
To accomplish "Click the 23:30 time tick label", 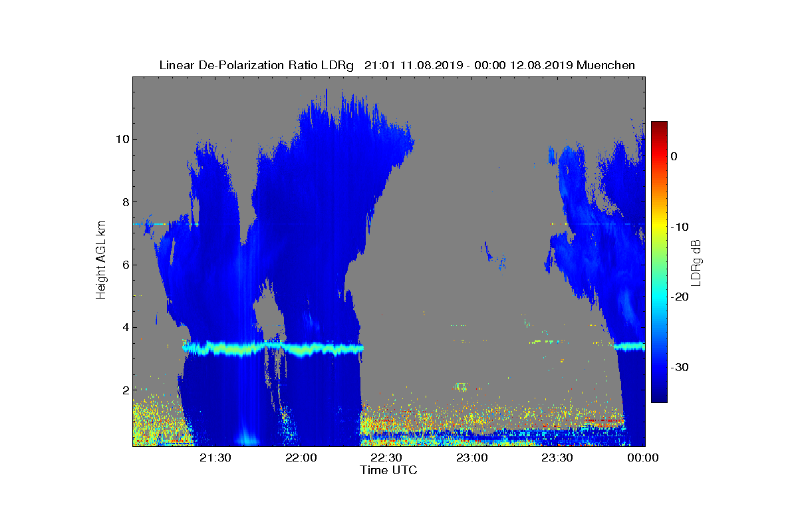I will [x=557, y=458].
